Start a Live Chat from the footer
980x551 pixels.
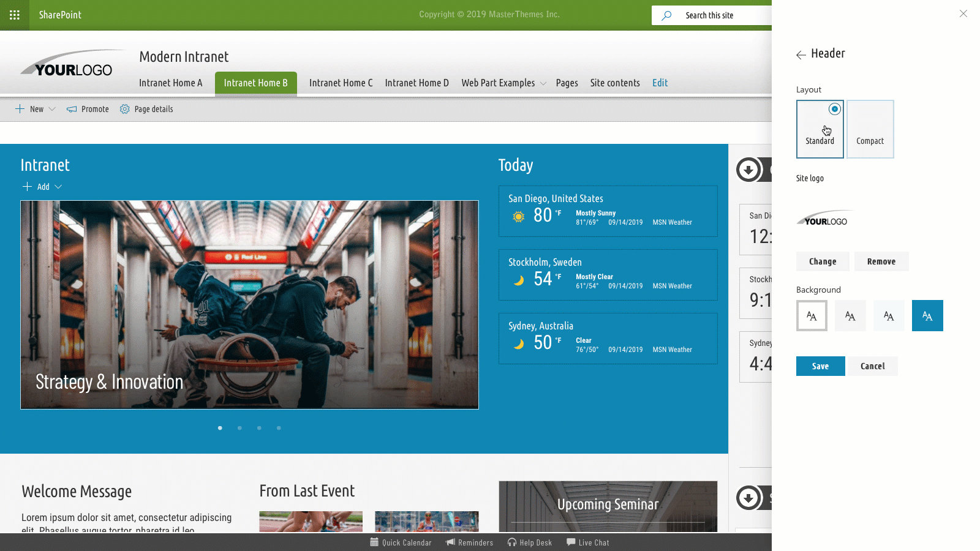587,542
